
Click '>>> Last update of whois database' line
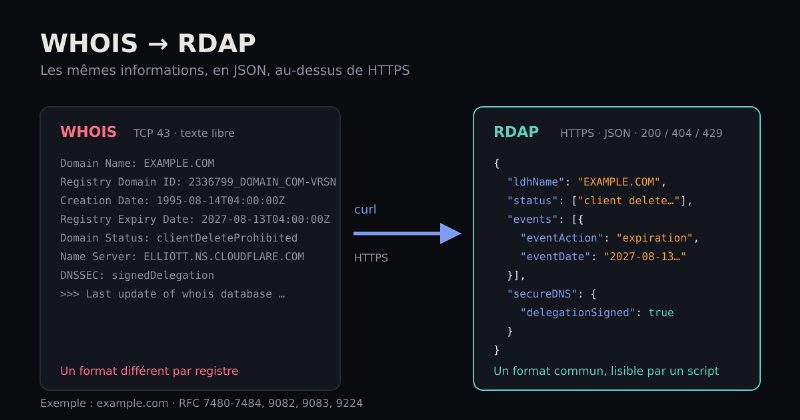pos(172,294)
